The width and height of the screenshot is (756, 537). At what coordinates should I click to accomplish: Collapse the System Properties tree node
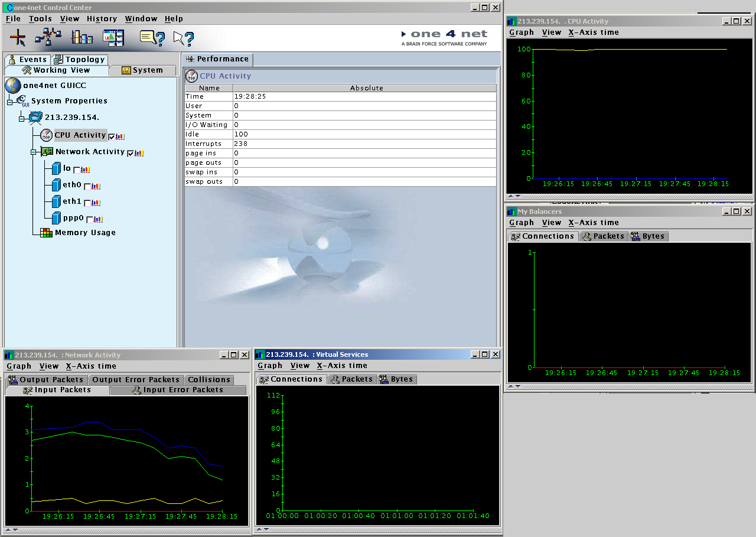[10, 102]
